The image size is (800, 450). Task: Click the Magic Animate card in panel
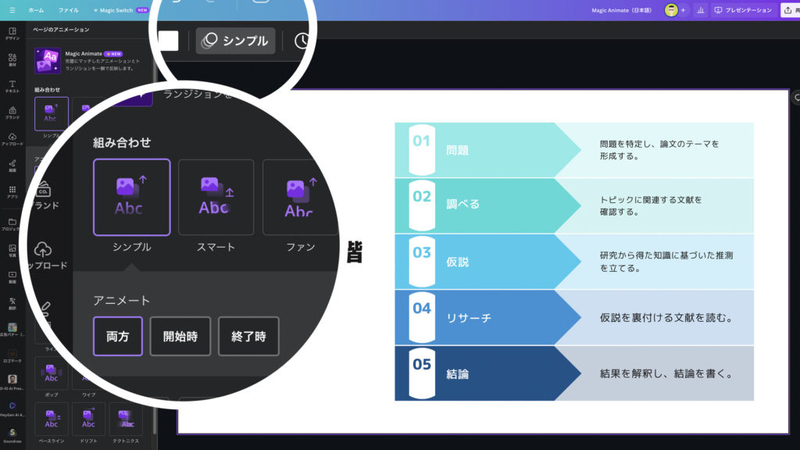pyautogui.click(x=87, y=61)
